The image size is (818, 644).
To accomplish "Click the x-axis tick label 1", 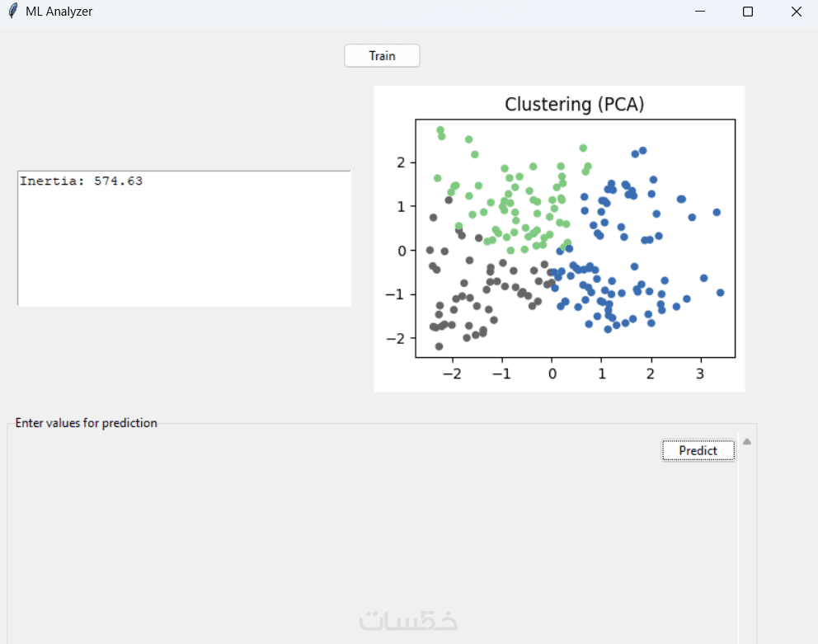I will point(601,374).
